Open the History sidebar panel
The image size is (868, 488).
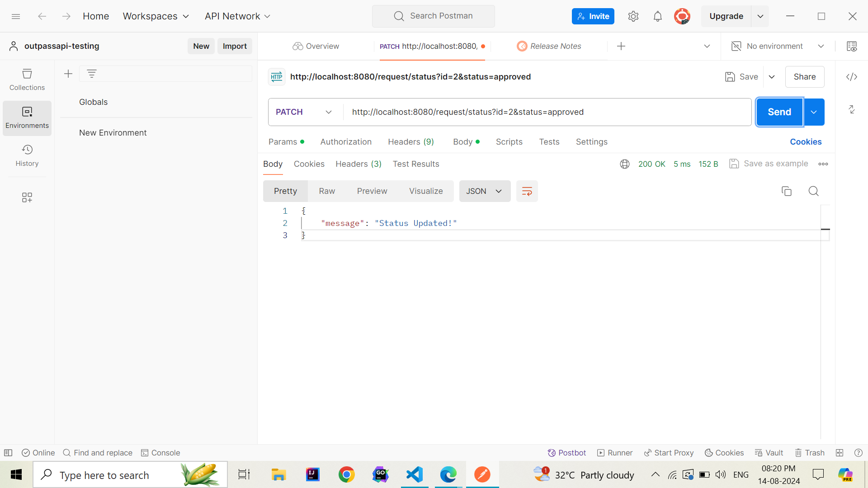[27, 155]
